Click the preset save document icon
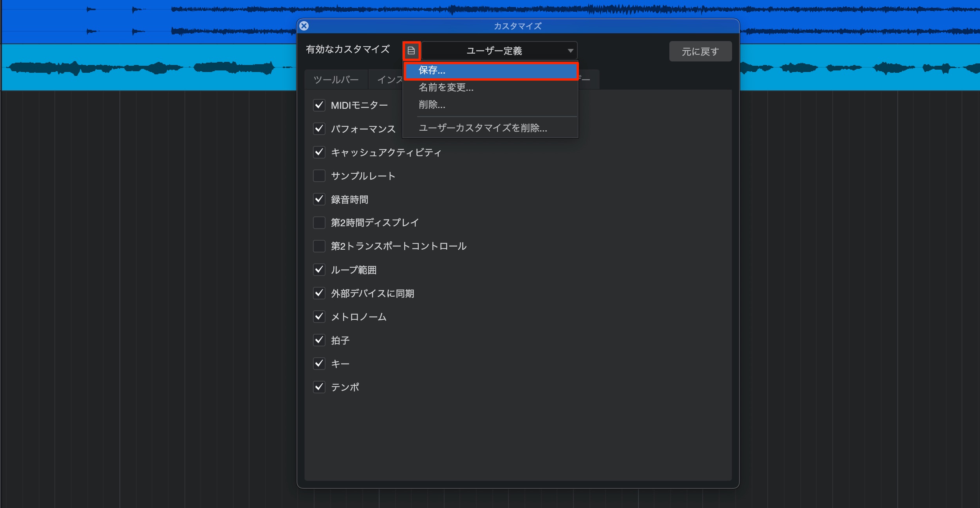The height and width of the screenshot is (508, 980). click(411, 51)
